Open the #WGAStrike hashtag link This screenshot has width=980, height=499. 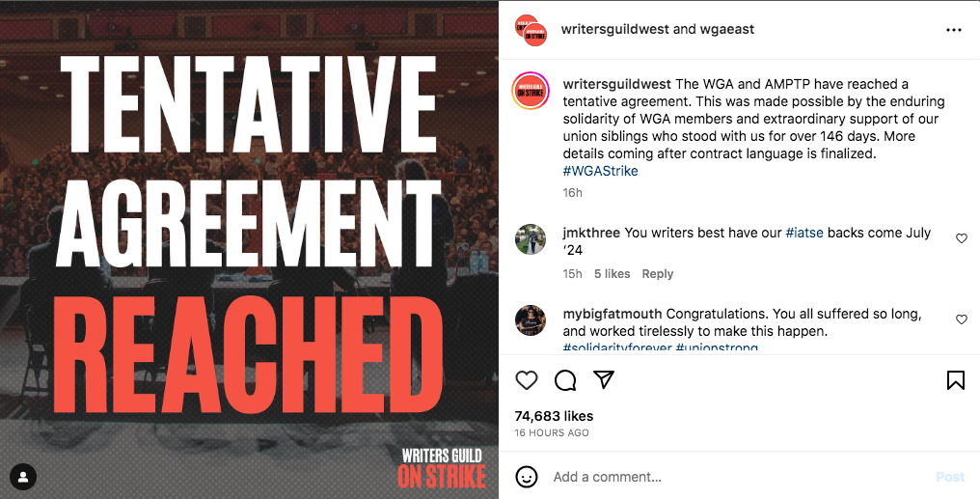(600, 171)
